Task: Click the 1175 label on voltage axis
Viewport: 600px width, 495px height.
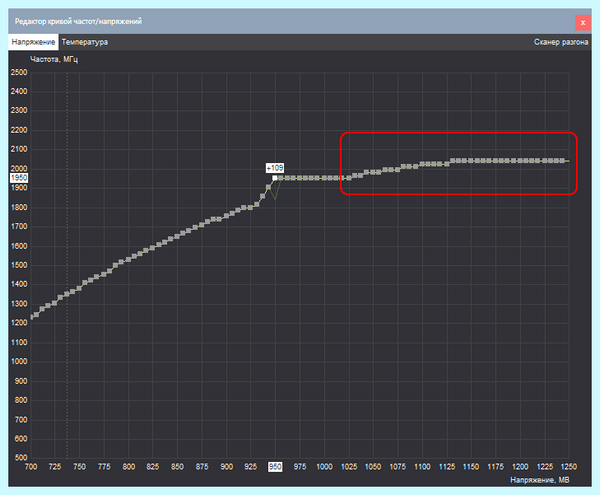Action: click(496, 467)
